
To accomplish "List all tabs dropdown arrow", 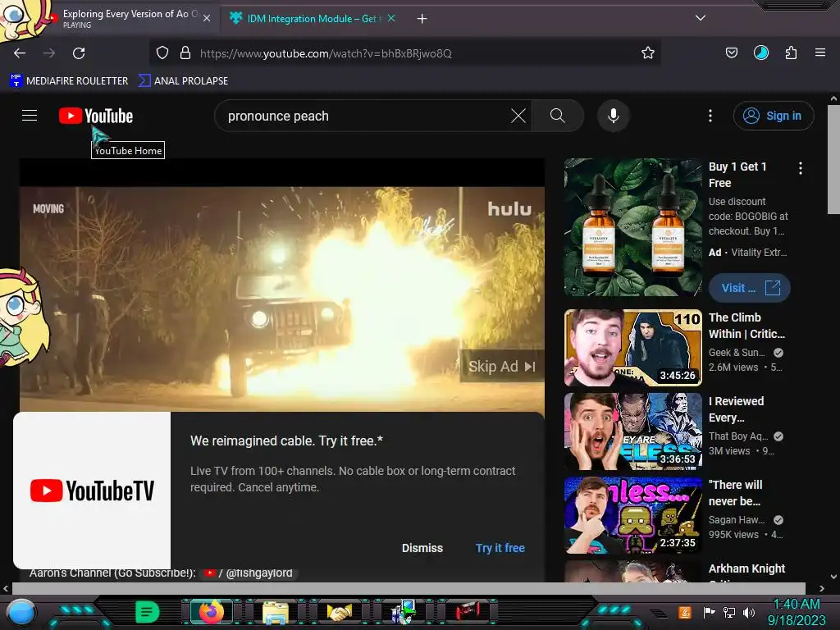I will [x=701, y=18].
